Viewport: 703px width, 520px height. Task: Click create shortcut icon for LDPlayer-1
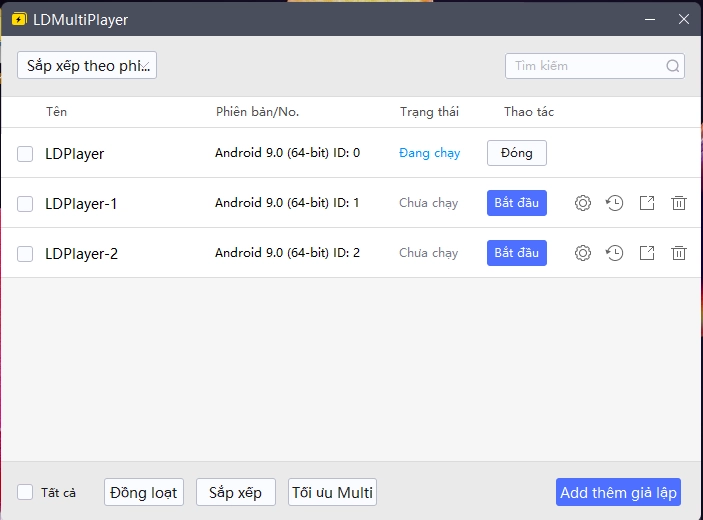pos(647,203)
